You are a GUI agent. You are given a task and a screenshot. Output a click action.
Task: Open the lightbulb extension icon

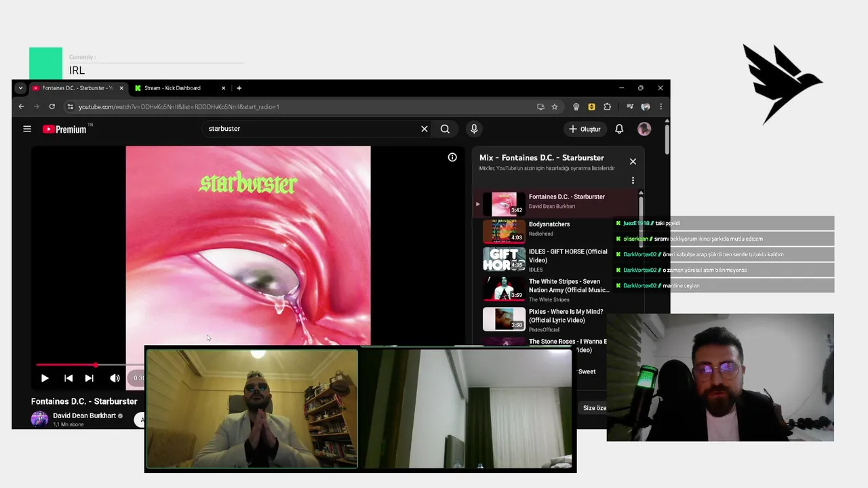576,106
